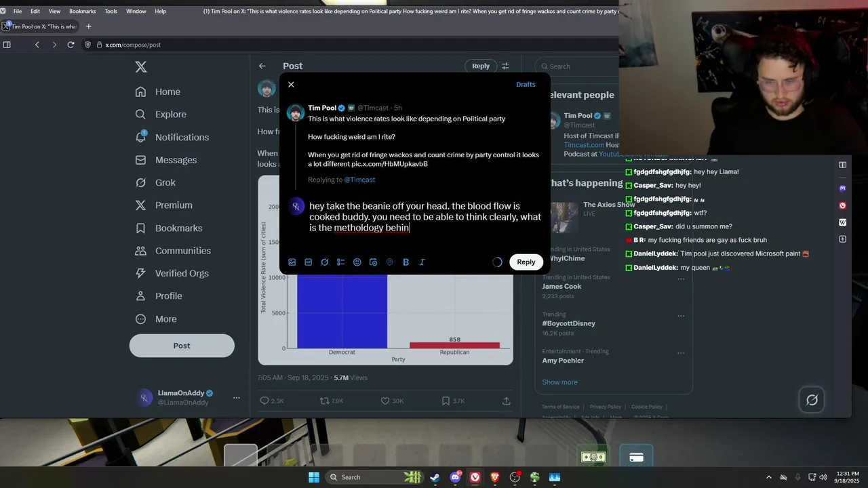This screenshot has height=488, width=868.
Task: Open options for Amy Poehler trend
Action: (x=681, y=353)
